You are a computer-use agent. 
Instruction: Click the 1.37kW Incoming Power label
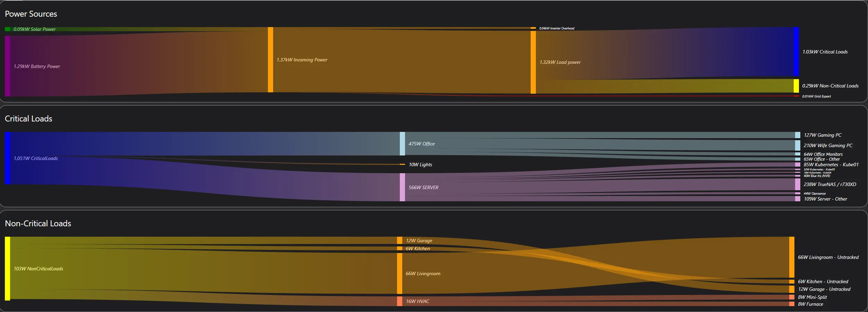(302, 60)
